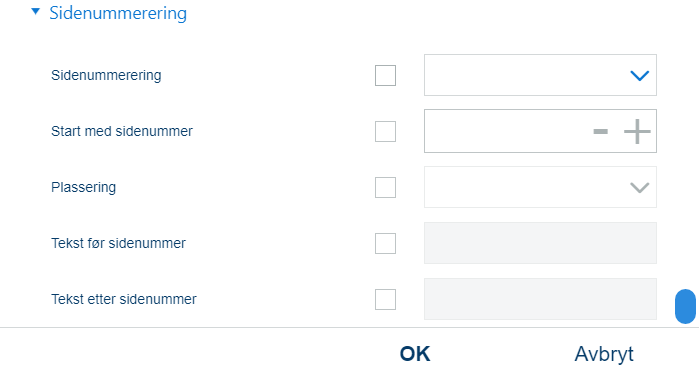Click the Tekst etter sidenummer label
The height and width of the screenshot is (372, 699).
(123, 299)
